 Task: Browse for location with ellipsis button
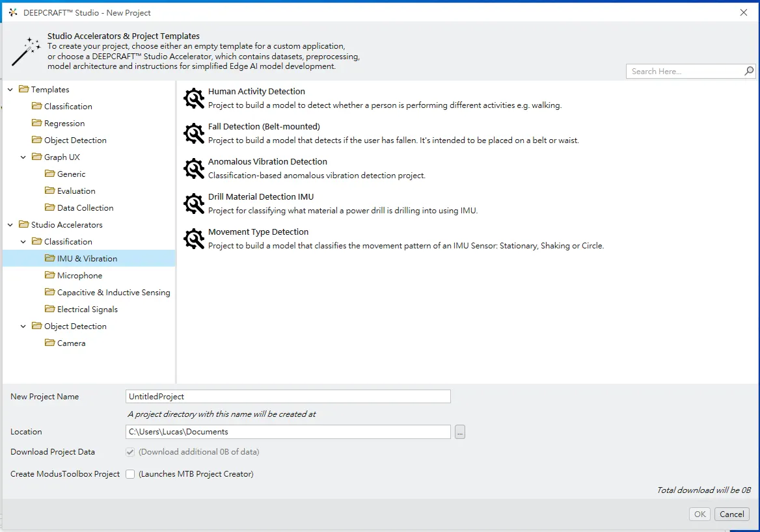(x=460, y=432)
